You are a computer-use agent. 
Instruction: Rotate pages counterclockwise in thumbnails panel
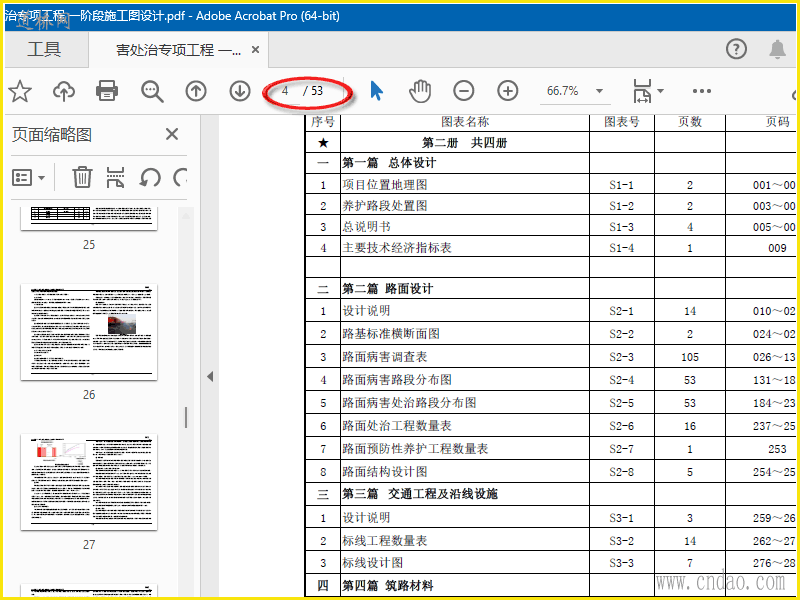150,178
